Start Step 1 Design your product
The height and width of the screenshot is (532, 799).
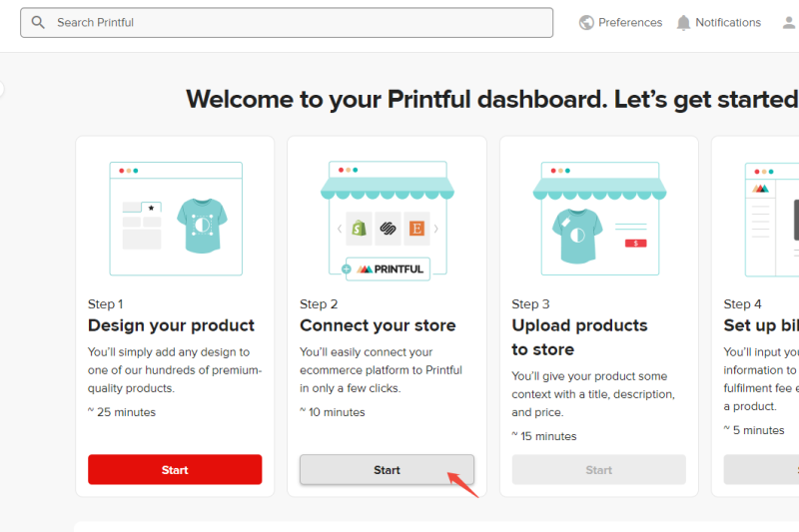(175, 469)
